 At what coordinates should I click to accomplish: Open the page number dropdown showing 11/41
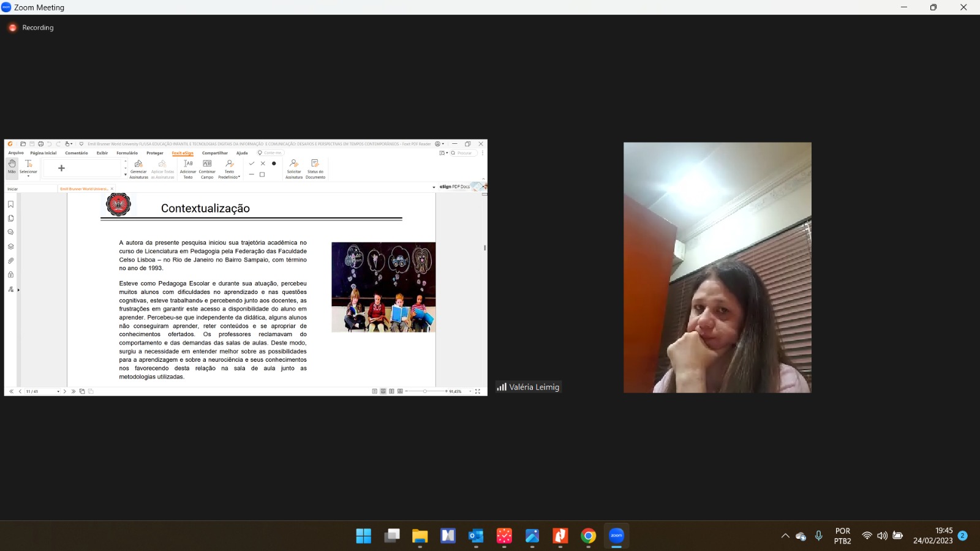pos(58,391)
